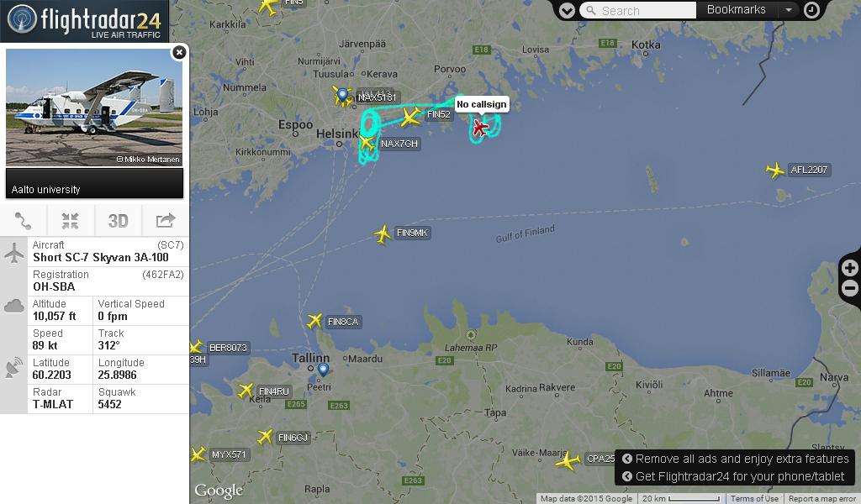Click the FIN8CA plane icon

pyautogui.click(x=314, y=321)
